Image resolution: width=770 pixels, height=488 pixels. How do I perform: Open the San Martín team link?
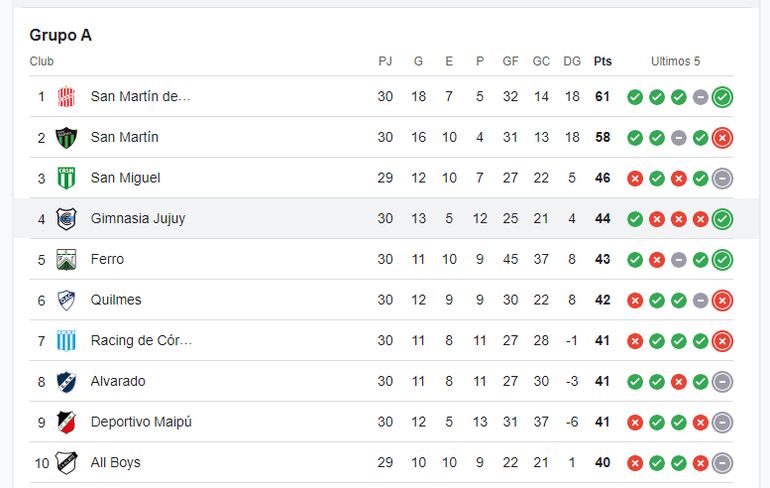pyautogui.click(x=125, y=137)
